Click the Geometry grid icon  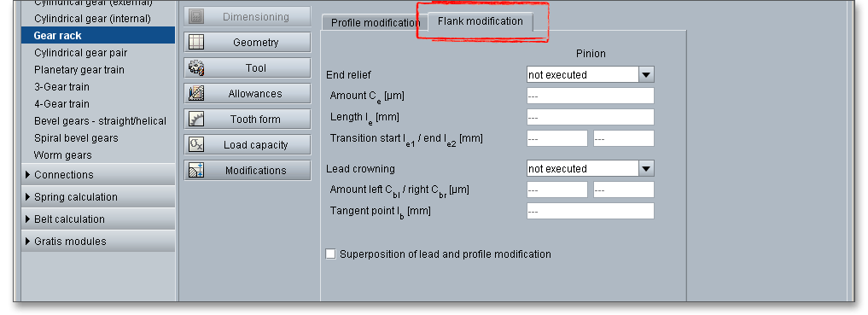coord(196,42)
